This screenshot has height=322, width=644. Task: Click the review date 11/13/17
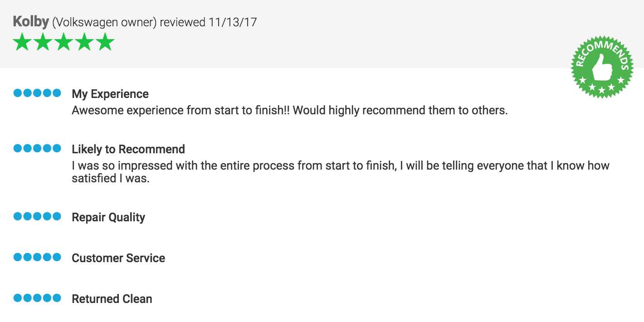click(233, 22)
